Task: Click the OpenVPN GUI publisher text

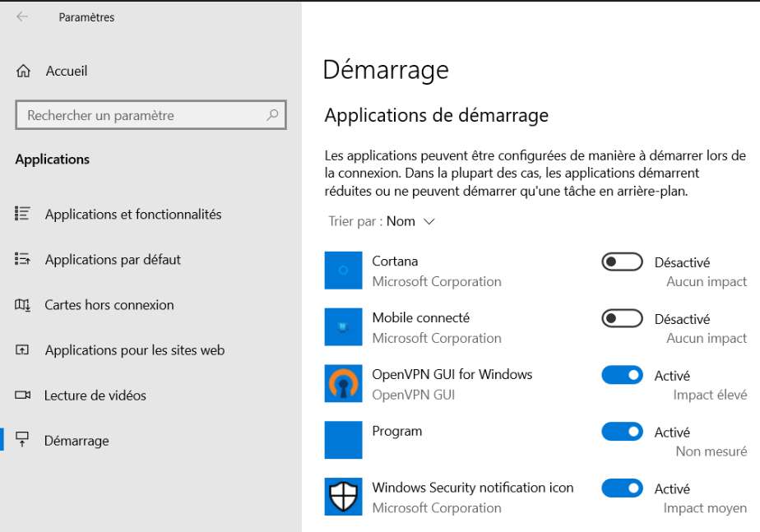Action: [x=414, y=395]
